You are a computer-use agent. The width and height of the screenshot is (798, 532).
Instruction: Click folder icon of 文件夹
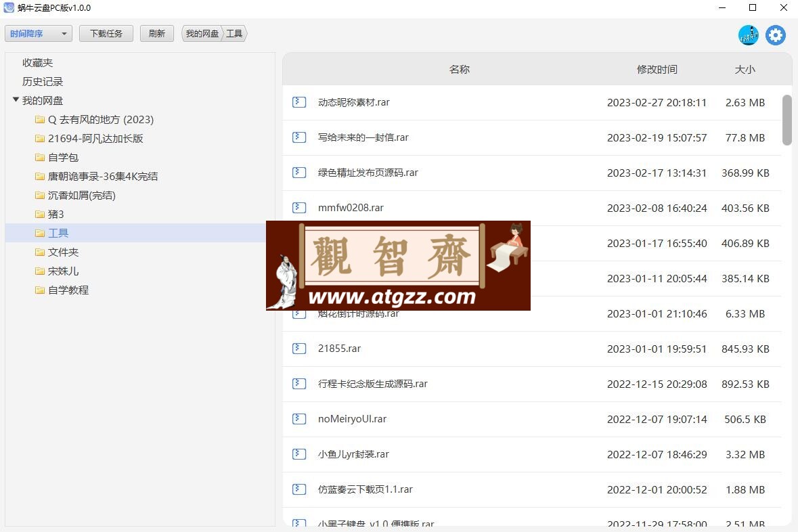40,252
